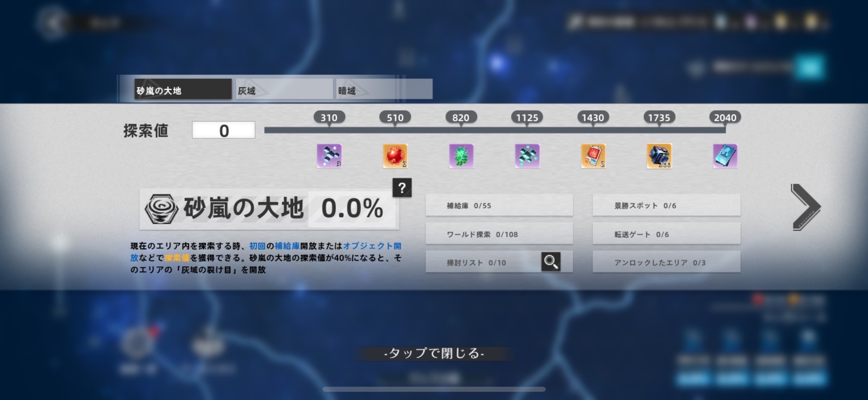Open the 補給庫 0/55 entry
Image resolution: width=868 pixels, height=400 pixels.
tap(499, 205)
